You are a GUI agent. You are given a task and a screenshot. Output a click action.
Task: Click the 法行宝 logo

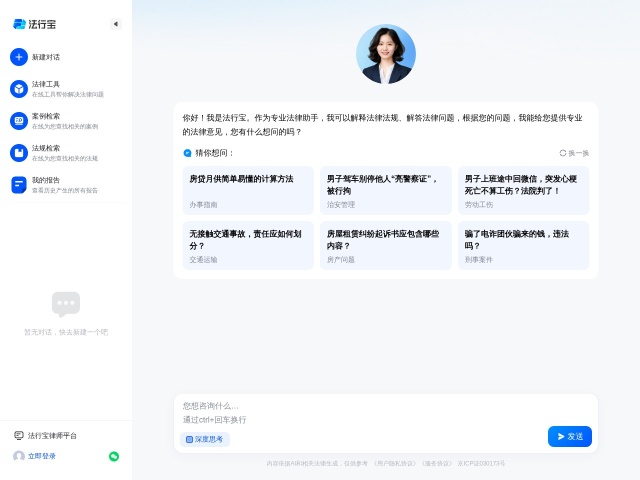pyautogui.click(x=34, y=24)
